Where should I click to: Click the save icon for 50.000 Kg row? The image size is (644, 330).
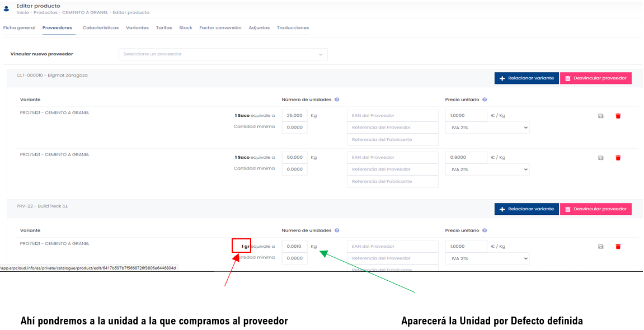pos(600,158)
